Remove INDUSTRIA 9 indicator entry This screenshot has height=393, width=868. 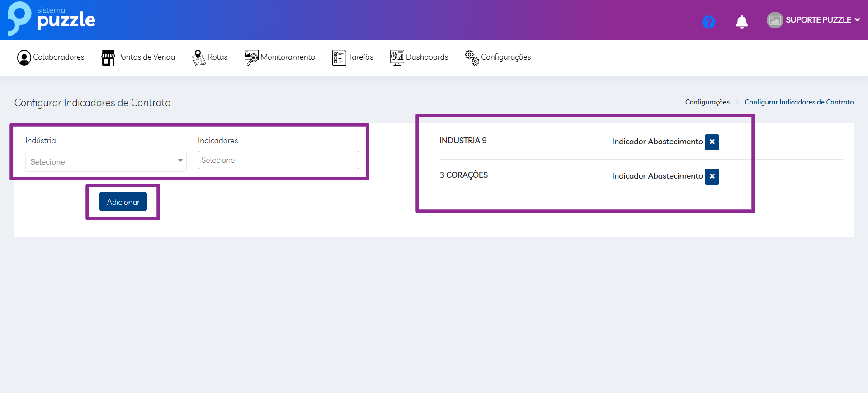[x=712, y=142]
